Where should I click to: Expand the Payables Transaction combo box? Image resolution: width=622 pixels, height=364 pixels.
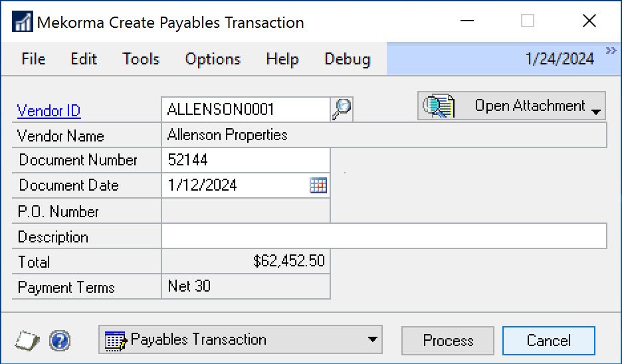point(371,340)
